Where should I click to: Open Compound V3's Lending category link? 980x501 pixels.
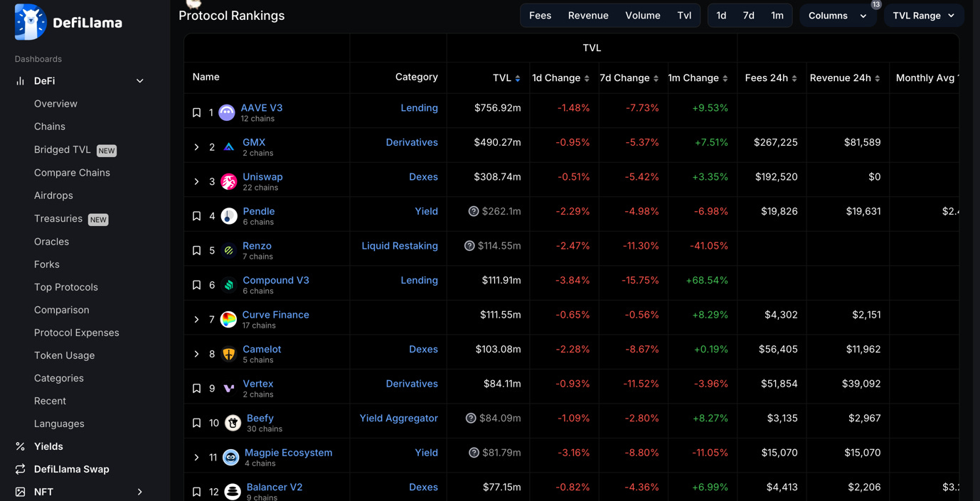click(420, 280)
